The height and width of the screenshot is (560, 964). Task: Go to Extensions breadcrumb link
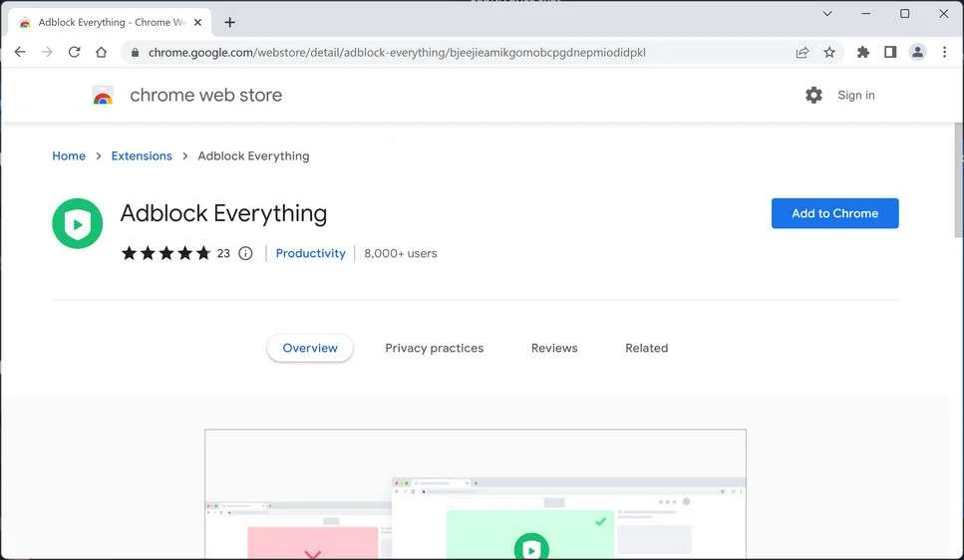click(142, 156)
